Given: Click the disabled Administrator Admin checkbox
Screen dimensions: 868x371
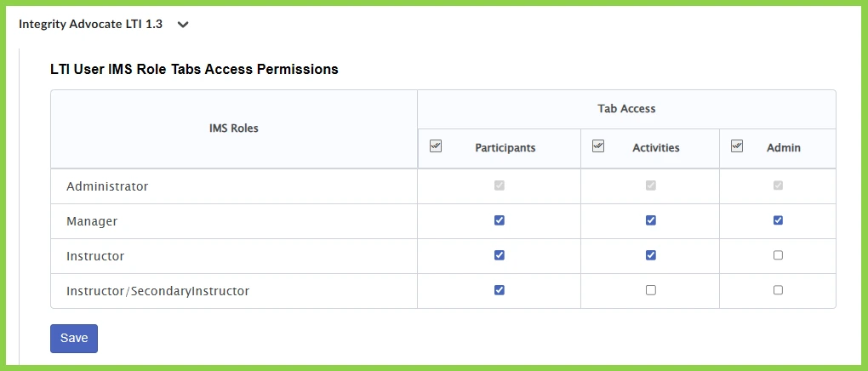Looking at the screenshot, I should (x=779, y=185).
